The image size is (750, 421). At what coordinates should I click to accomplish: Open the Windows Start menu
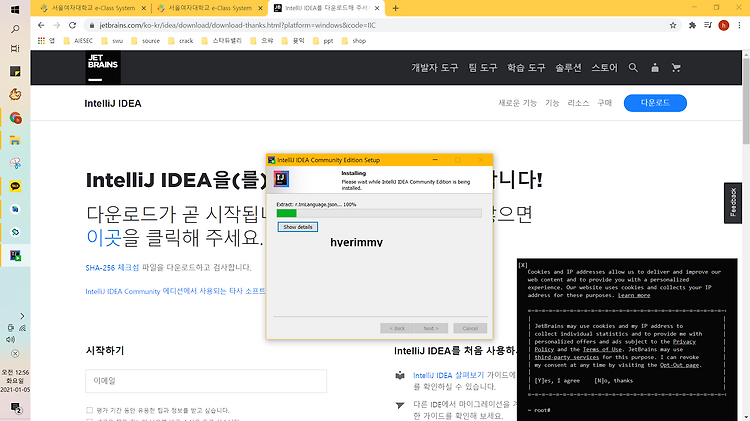coord(15,9)
